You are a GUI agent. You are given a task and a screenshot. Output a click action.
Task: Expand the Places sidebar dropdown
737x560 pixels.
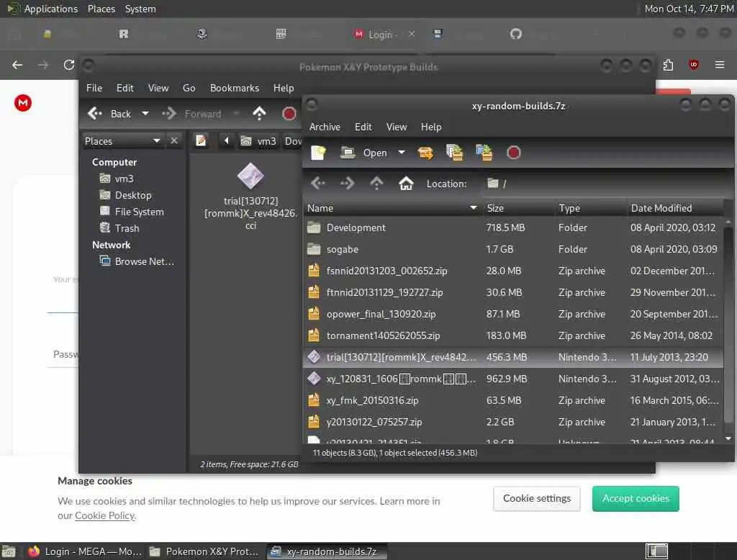[x=122, y=141]
